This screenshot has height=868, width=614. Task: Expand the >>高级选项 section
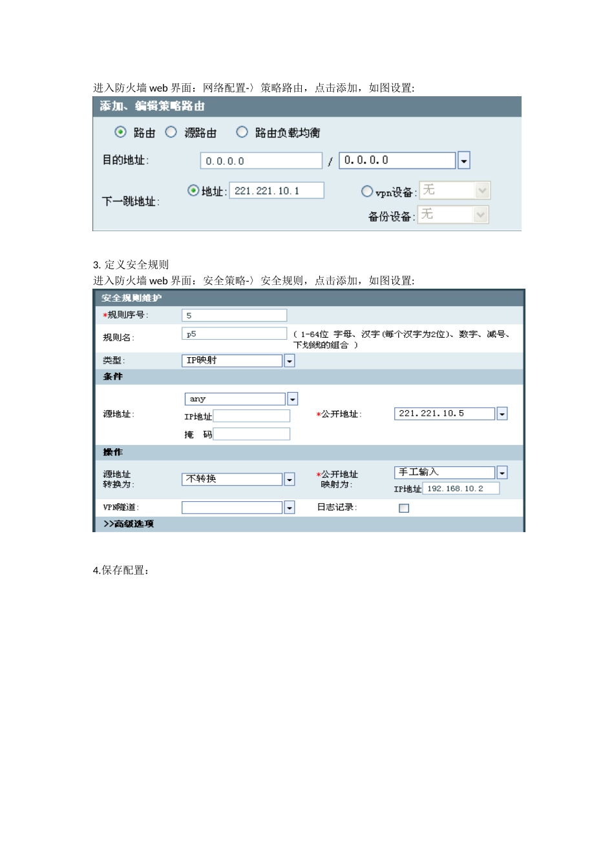[129, 524]
